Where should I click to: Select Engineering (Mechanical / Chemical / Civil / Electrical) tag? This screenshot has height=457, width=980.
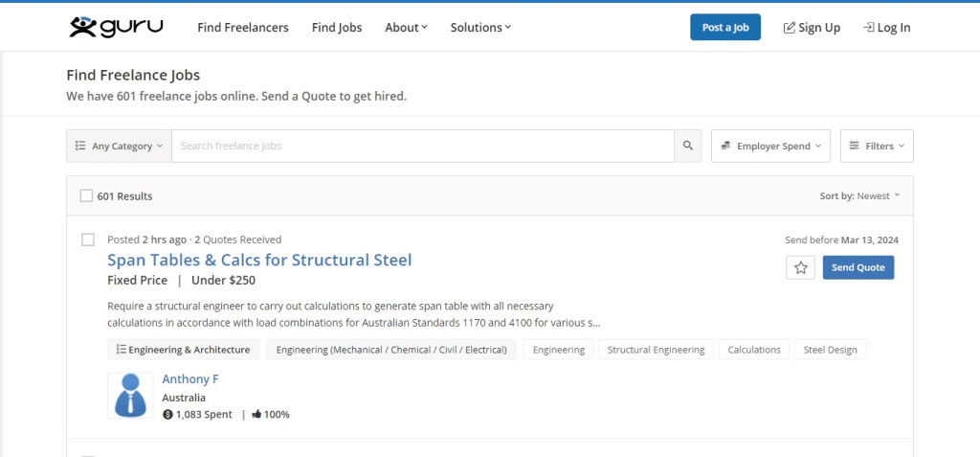(x=391, y=350)
